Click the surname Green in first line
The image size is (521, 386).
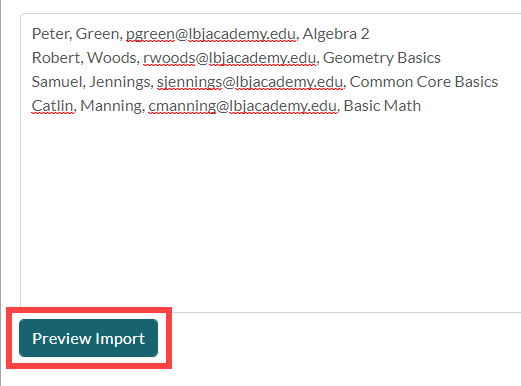[97, 34]
